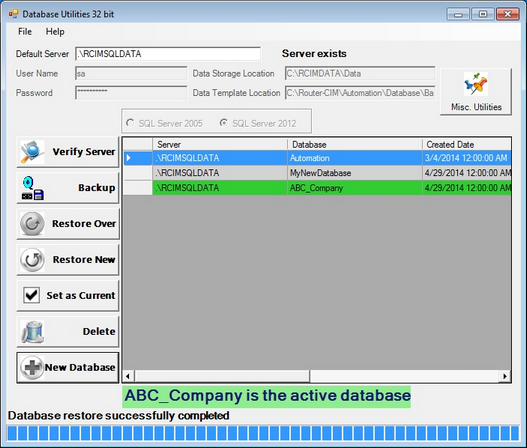527x448 pixels.
Task: Click the Data Template Location field
Action: (x=360, y=93)
